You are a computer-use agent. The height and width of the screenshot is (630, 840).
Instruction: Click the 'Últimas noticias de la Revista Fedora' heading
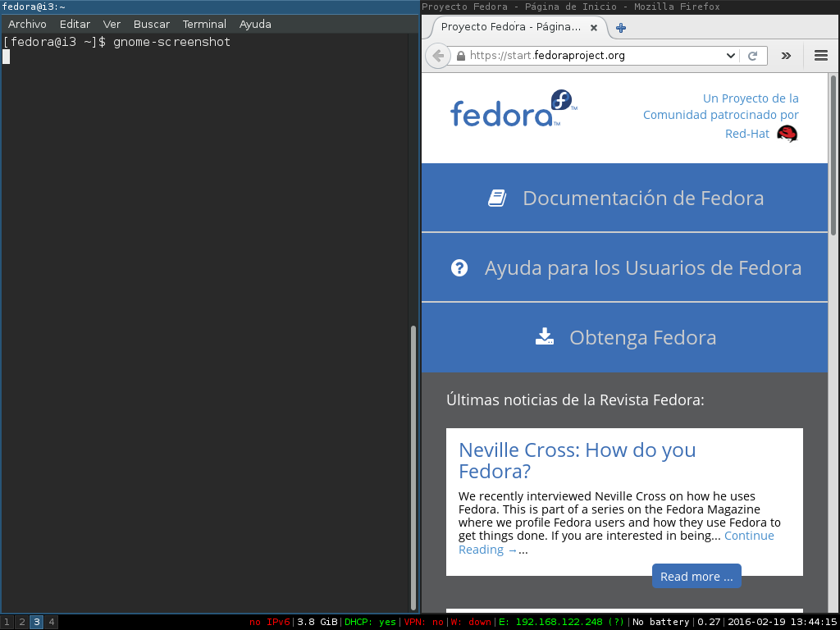click(575, 399)
